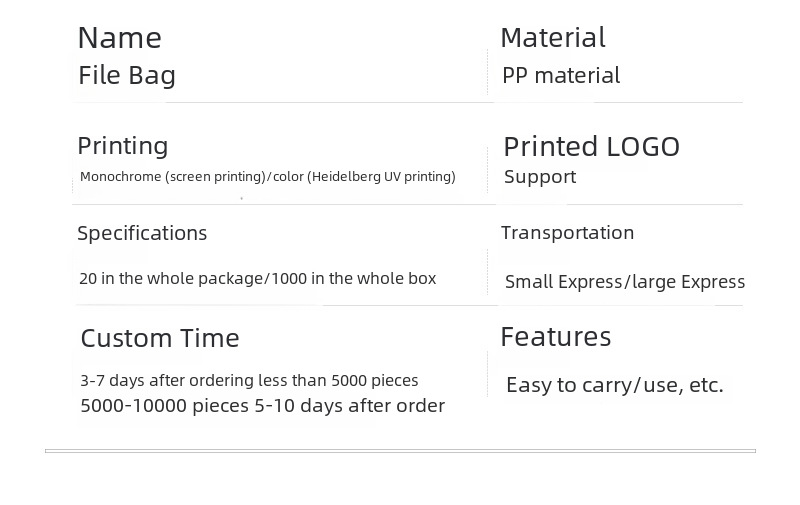Select the "large Express" text

pyautogui.click(x=688, y=282)
